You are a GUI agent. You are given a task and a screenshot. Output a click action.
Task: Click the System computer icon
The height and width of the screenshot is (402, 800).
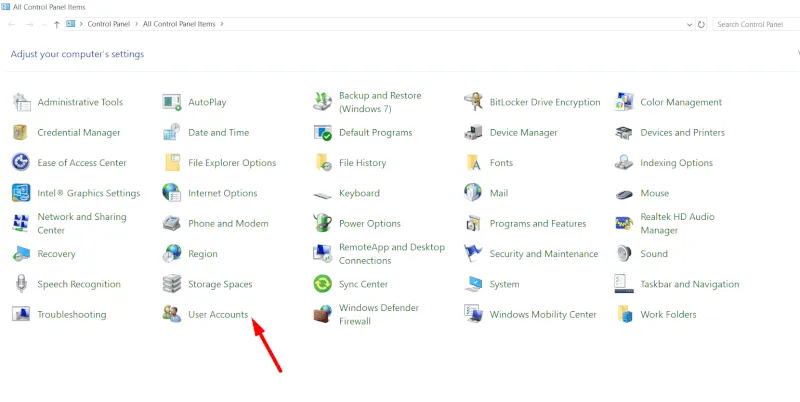473,284
